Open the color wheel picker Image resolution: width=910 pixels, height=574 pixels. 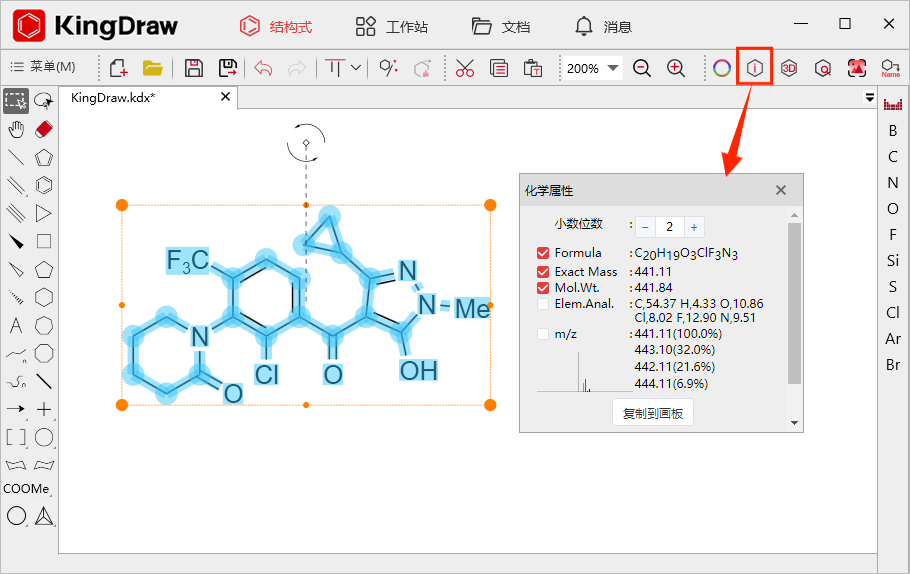(721, 68)
